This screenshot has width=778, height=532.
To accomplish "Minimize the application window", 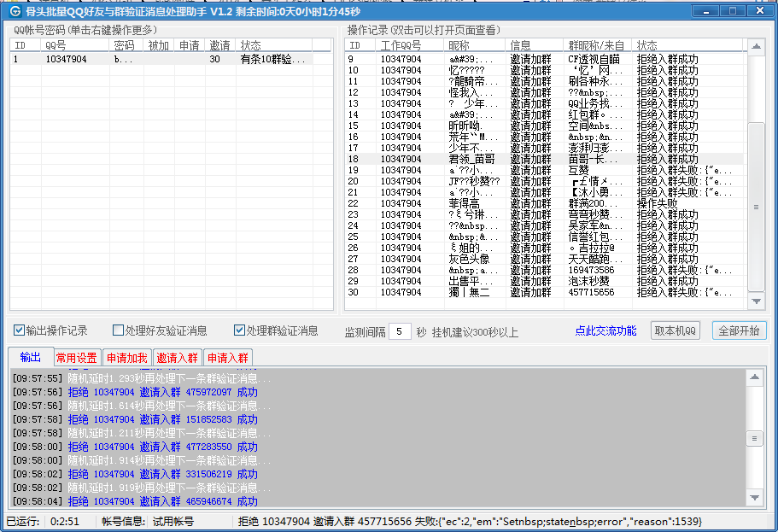I will 705,10.
